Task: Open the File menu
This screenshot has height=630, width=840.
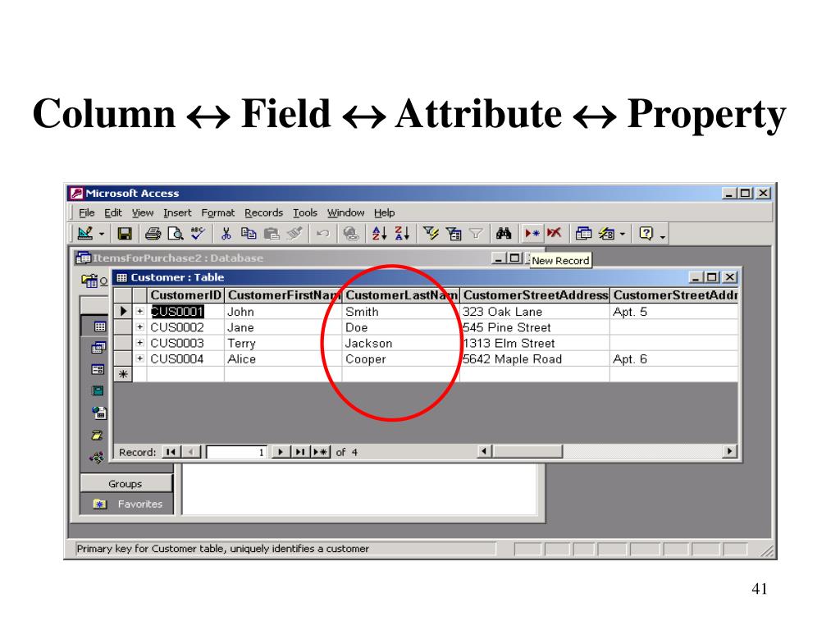Action: [87, 212]
